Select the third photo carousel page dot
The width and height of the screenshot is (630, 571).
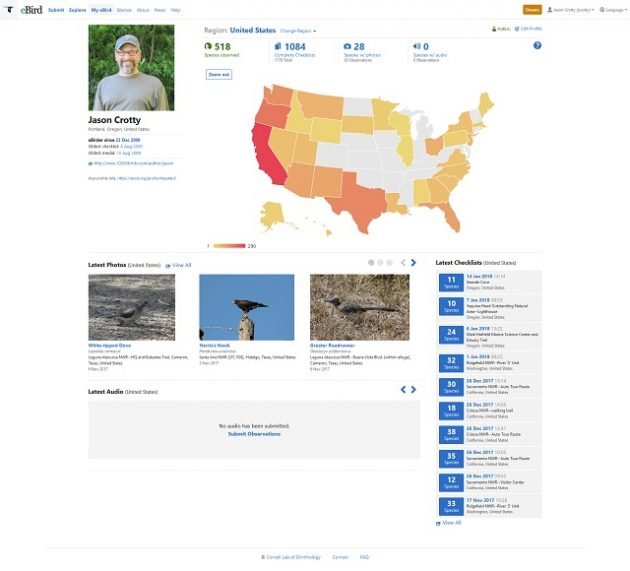[389, 262]
